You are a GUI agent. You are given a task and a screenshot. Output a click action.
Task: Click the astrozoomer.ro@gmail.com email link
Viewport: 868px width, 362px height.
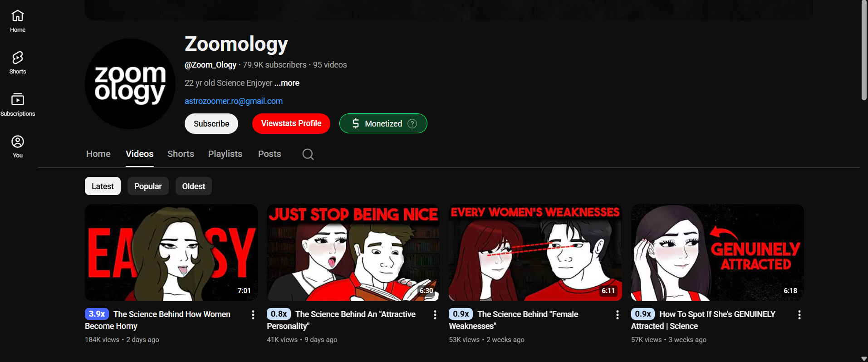234,101
